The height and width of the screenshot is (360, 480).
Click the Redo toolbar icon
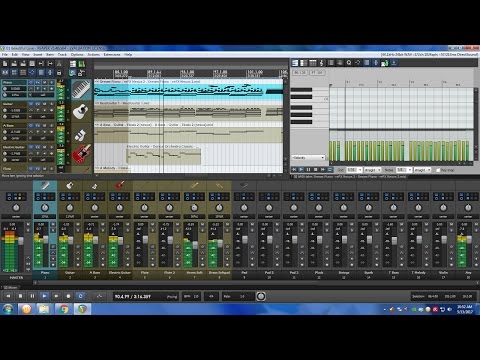(x=50, y=63)
